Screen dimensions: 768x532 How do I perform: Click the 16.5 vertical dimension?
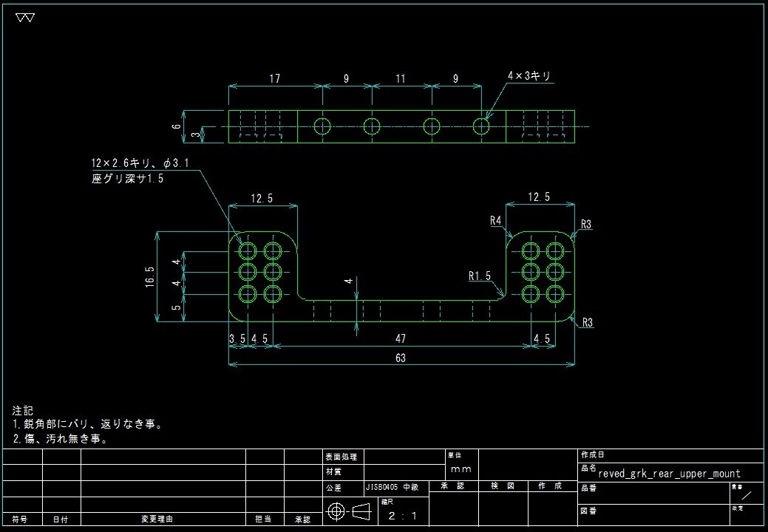click(150, 276)
